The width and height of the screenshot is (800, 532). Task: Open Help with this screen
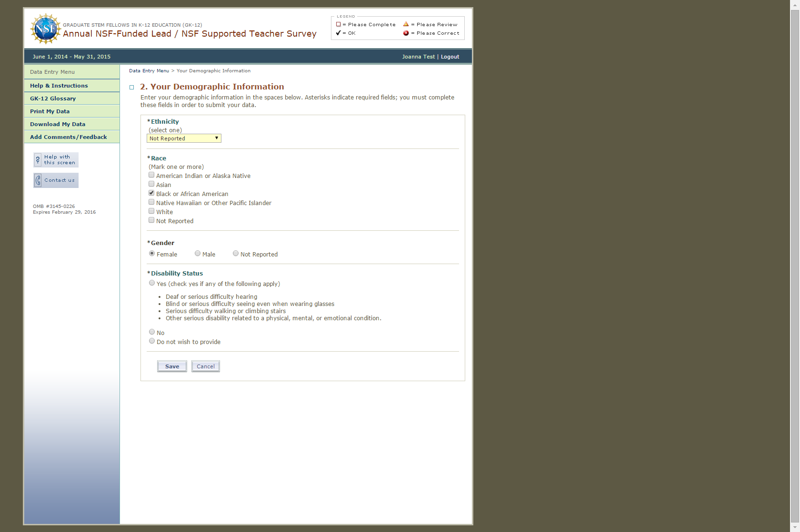(56, 160)
